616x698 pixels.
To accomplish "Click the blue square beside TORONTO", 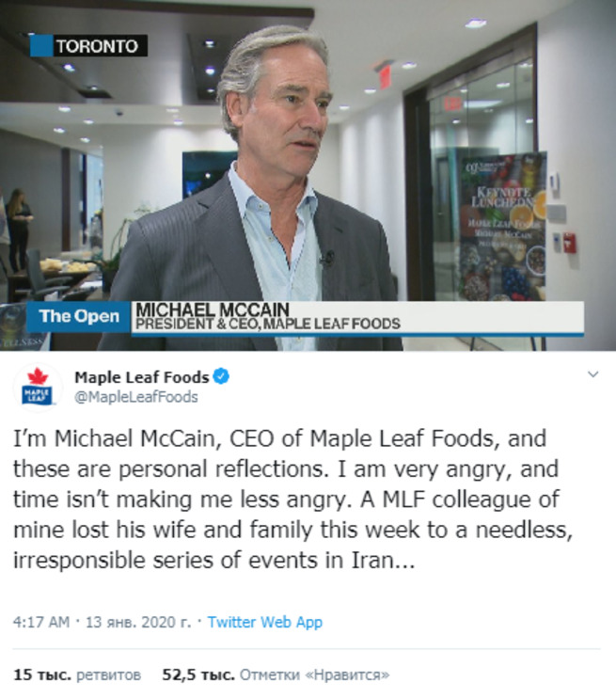I will coord(41,46).
